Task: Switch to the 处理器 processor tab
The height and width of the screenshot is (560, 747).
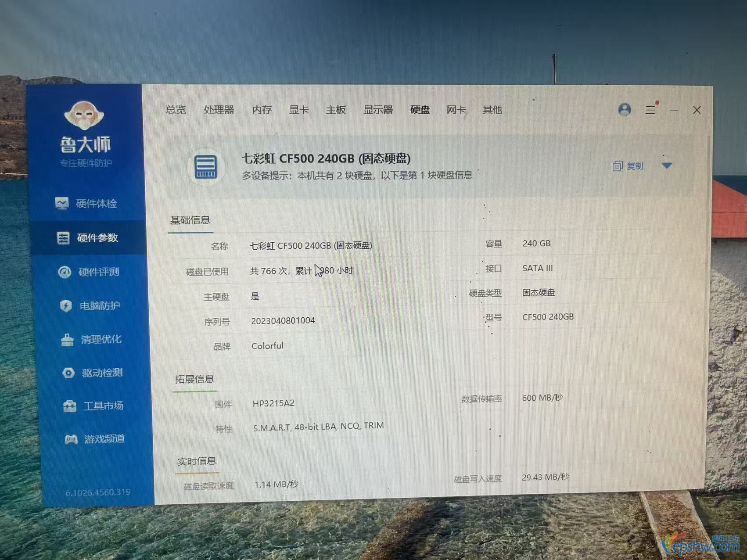Action: click(x=219, y=110)
